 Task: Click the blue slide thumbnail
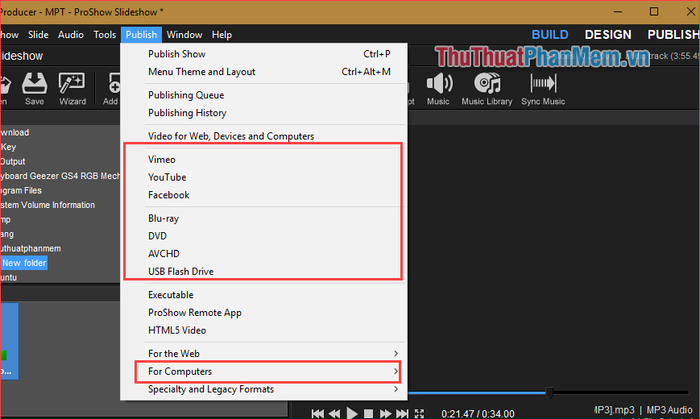pos(9,341)
